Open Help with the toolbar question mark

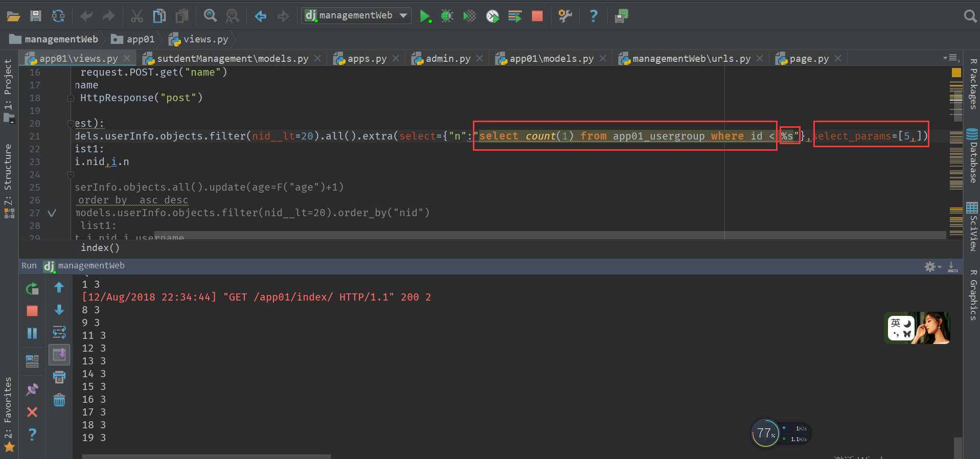594,16
